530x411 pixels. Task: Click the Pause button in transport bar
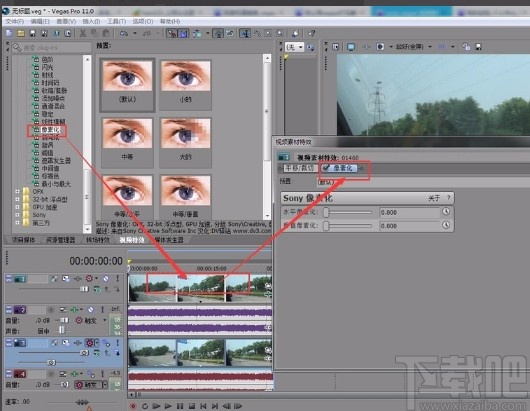coord(180,406)
